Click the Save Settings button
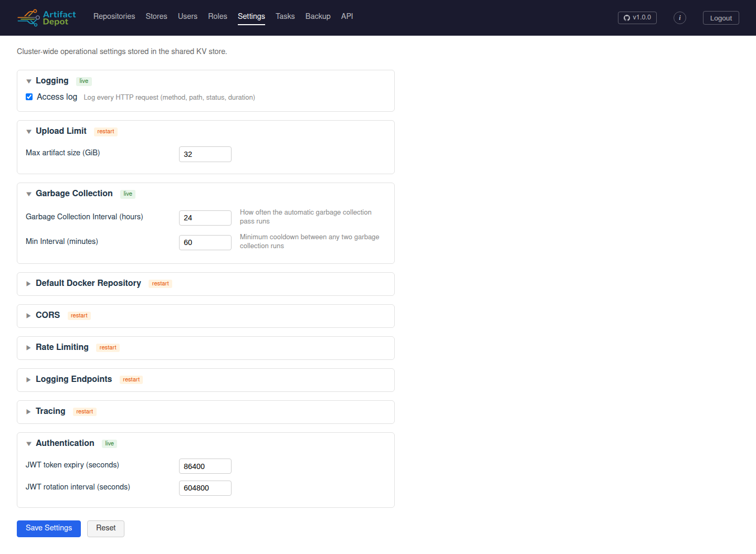This screenshot has width=756, height=554. [x=49, y=528]
